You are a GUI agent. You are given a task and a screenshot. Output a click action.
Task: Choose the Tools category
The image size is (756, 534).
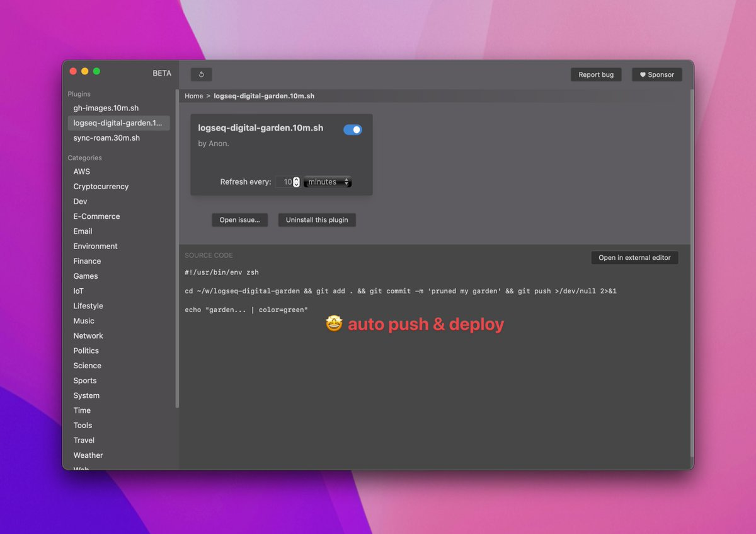click(83, 426)
